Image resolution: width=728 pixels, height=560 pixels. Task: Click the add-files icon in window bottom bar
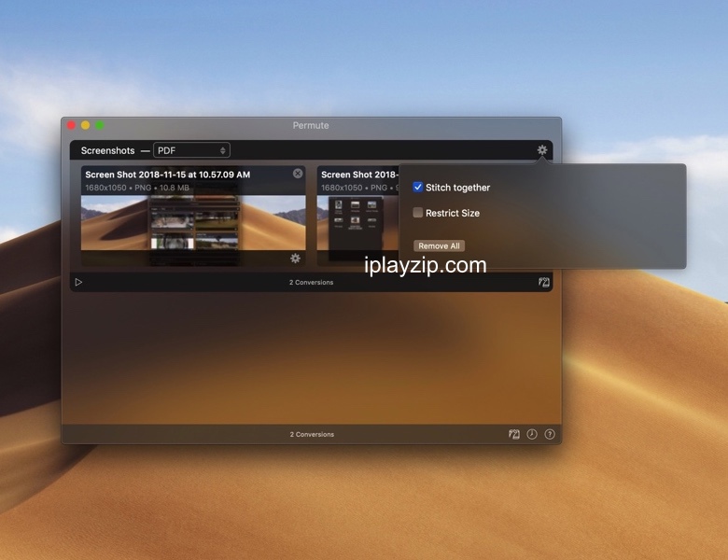(514, 434)
